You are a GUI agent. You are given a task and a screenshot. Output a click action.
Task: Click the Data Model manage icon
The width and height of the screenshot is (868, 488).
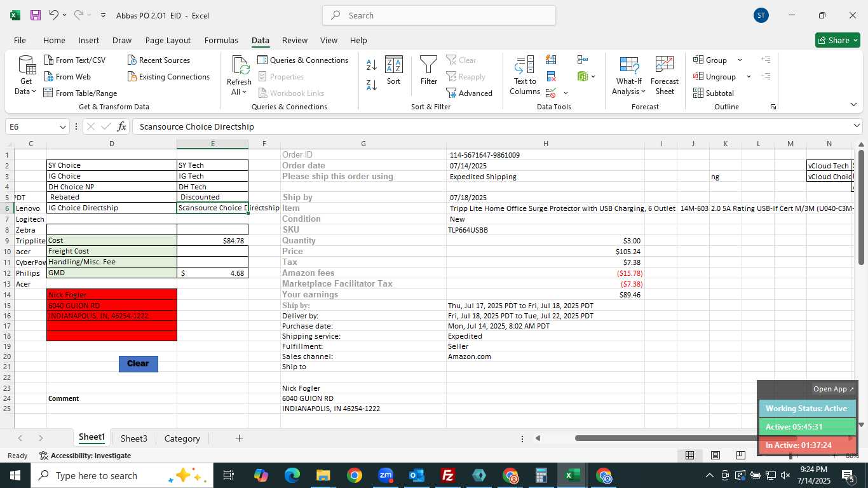(583, 77)
